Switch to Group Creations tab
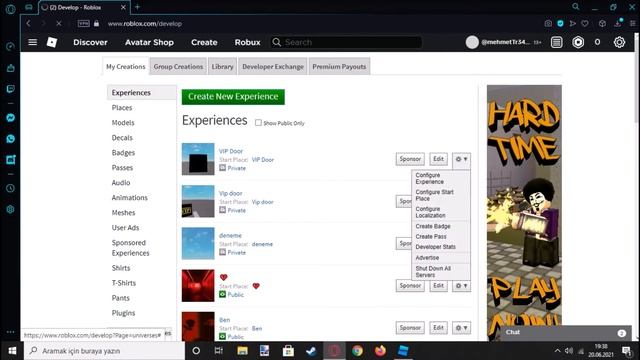Viewport: 640px width, 360px height. point(178,67)
